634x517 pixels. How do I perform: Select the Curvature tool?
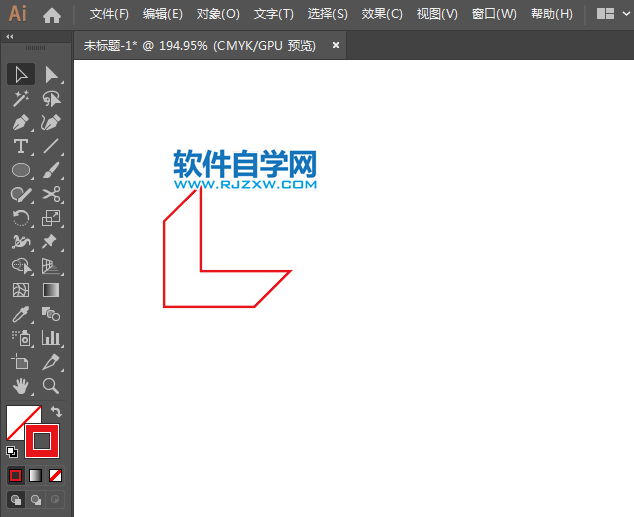51,122
